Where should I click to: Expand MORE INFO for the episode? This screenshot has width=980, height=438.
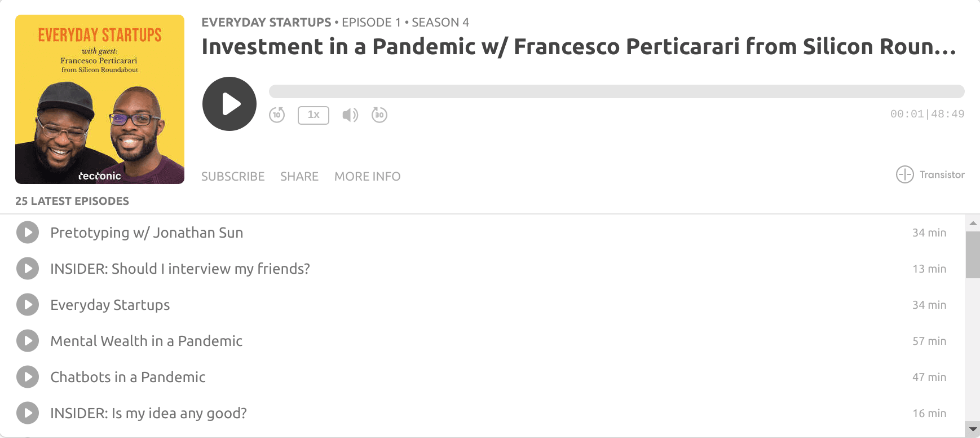pos(367,176)
